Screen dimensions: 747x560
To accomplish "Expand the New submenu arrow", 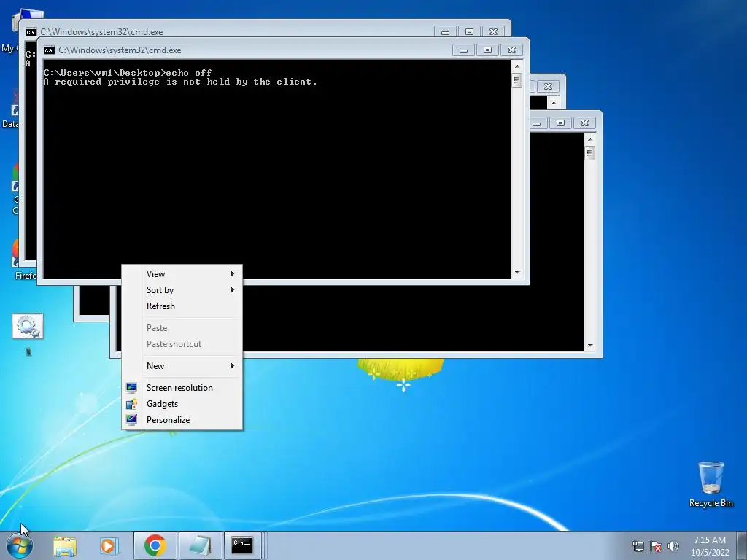I will (x=233, y=366).
